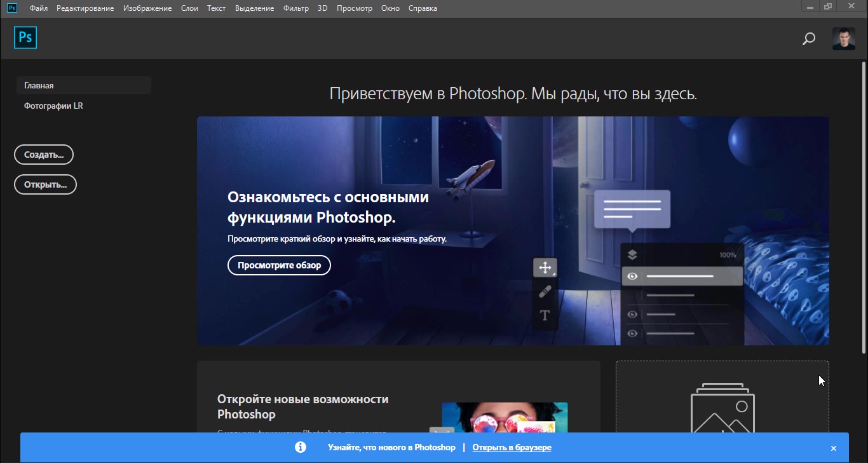Toggle the highlighted layer eye icon in artwork
This screenshot has width=868, height=463.
coord(632,276)
